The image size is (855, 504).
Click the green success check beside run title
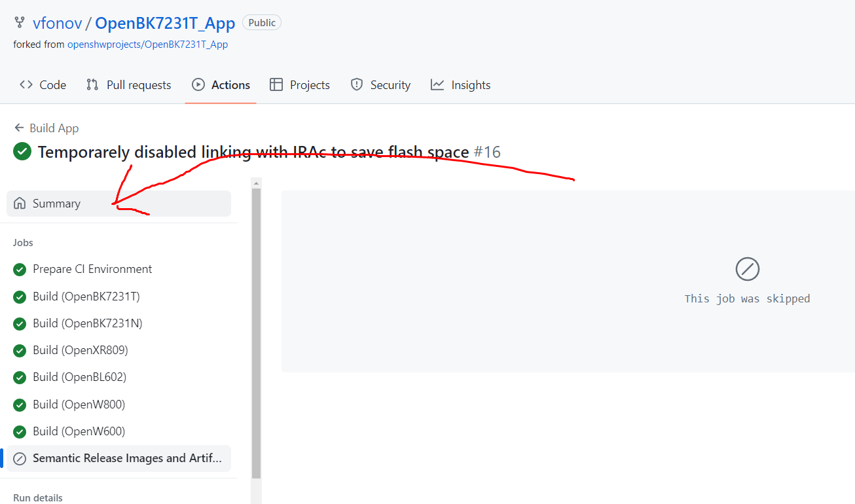22,152
